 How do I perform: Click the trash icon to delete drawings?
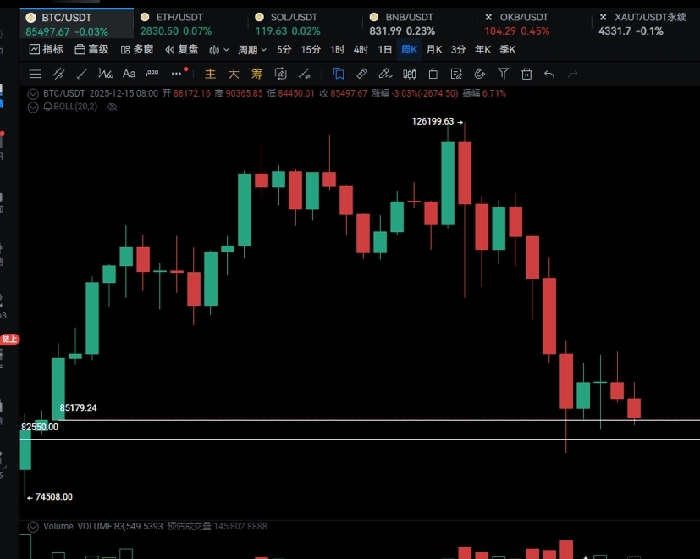[525, 73]
